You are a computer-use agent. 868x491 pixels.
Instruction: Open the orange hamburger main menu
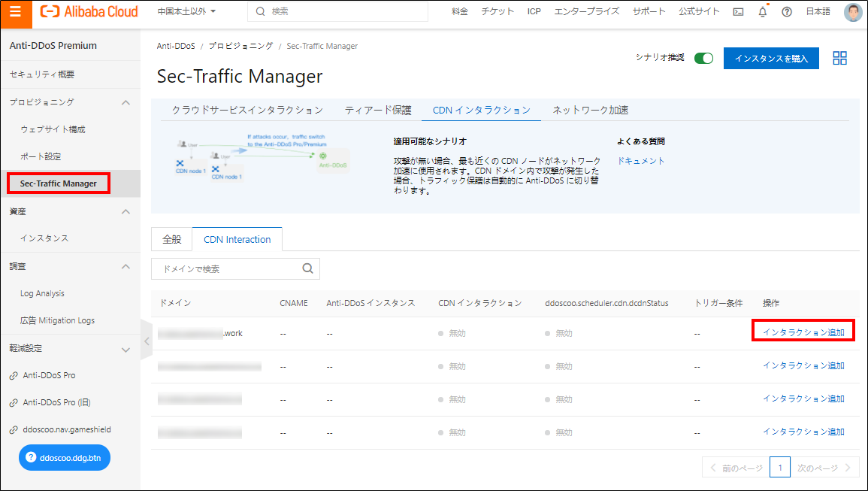16,11
